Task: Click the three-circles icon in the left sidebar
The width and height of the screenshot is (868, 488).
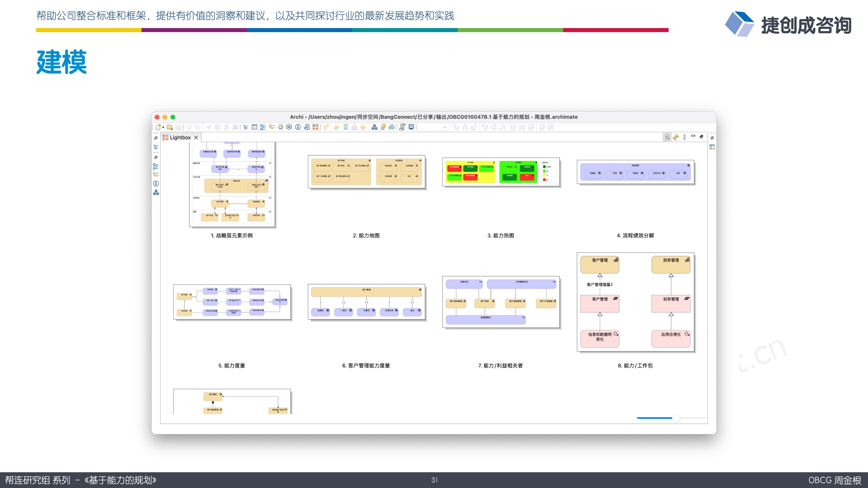Action: 156,192
